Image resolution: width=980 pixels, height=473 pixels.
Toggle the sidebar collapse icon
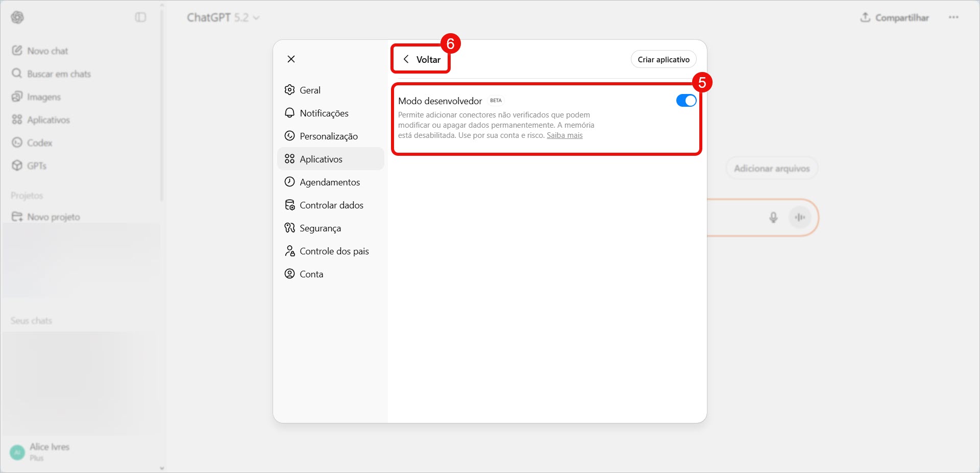tap(140, 18)
